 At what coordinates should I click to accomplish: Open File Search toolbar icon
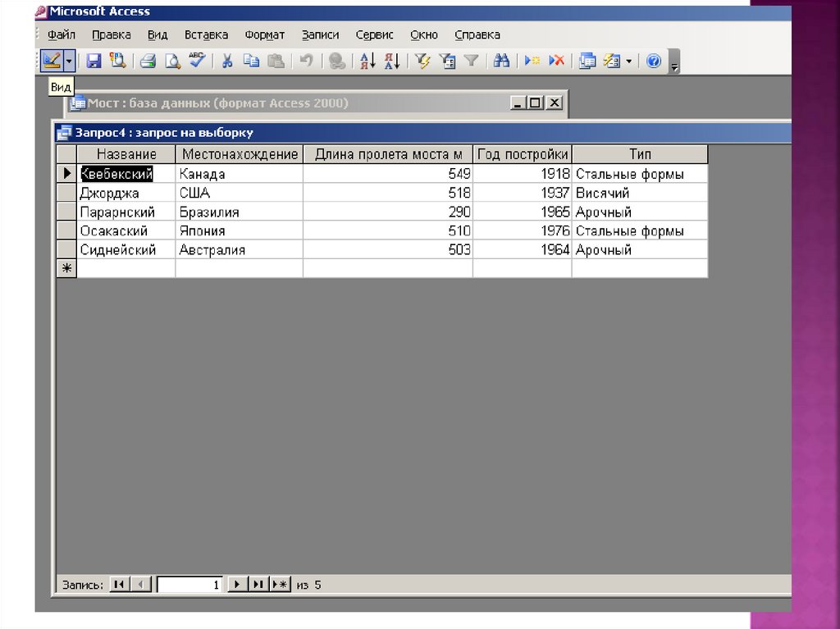(117, 61)
